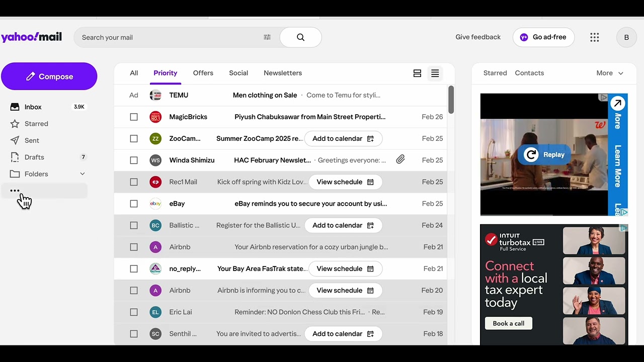
Task: Select the Ballistic email checkbox
Action: (x=134, y=225)
